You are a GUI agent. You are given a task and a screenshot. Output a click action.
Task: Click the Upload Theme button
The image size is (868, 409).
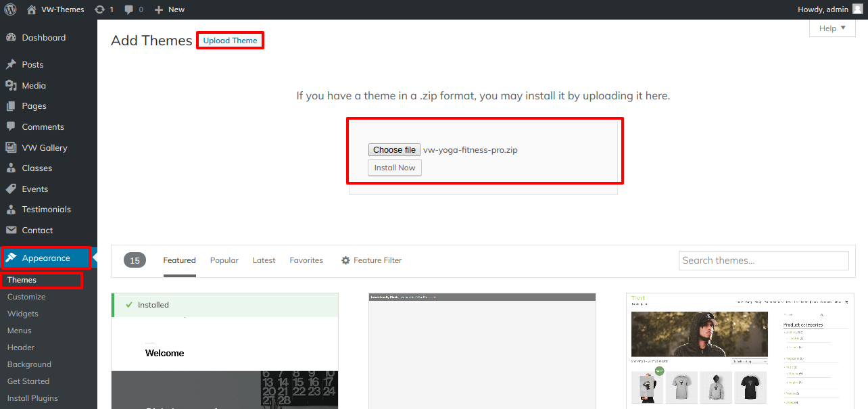click(230, 41)
